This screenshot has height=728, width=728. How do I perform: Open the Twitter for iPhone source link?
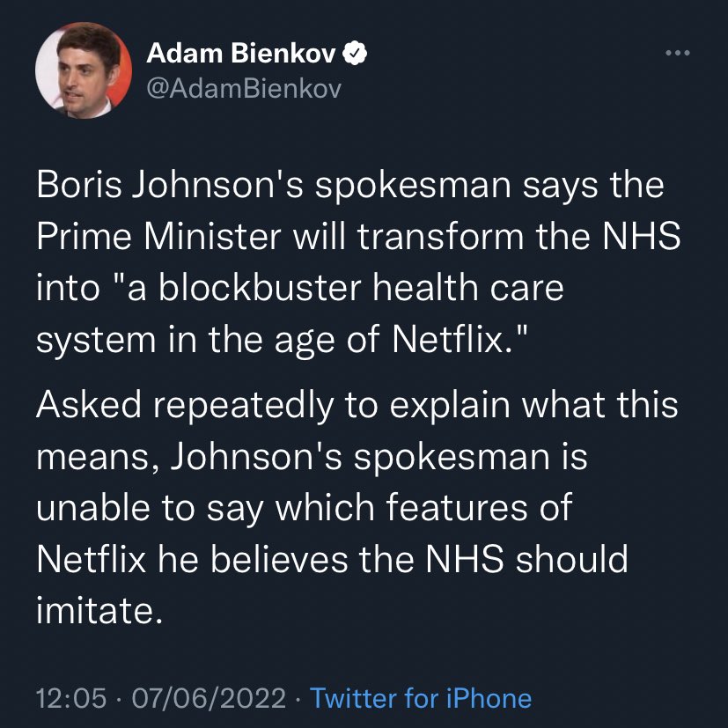click(x=421, y=699)
